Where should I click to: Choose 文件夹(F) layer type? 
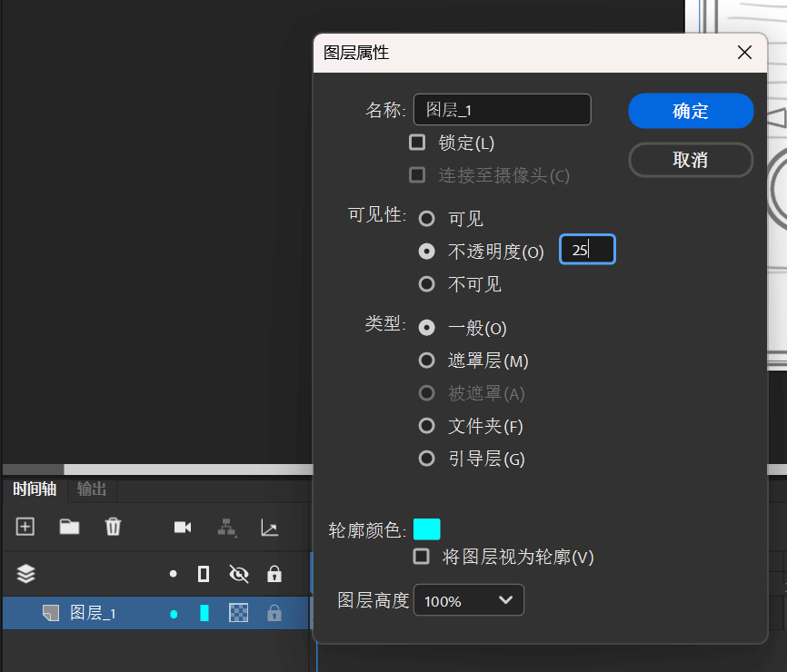click(426, 426)
